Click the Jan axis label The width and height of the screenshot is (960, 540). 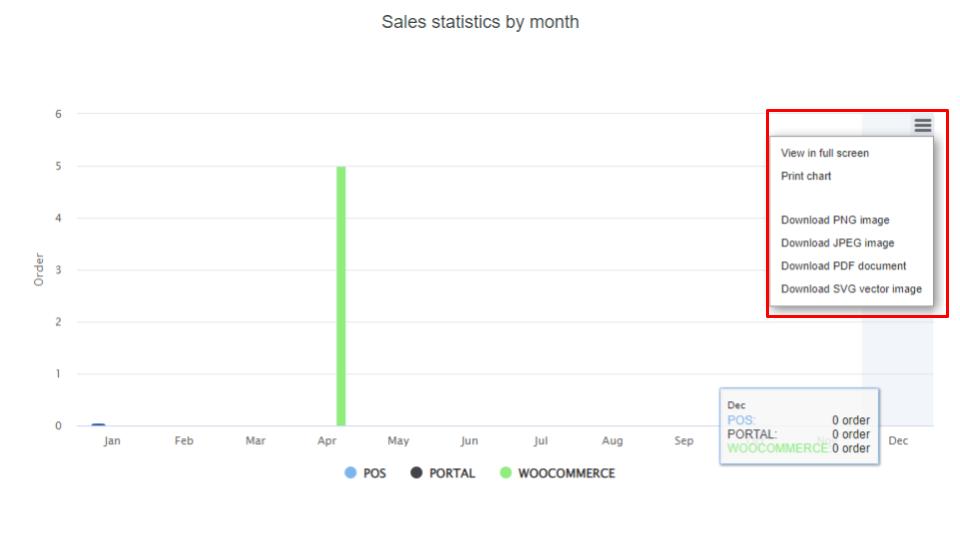point(112,441)
